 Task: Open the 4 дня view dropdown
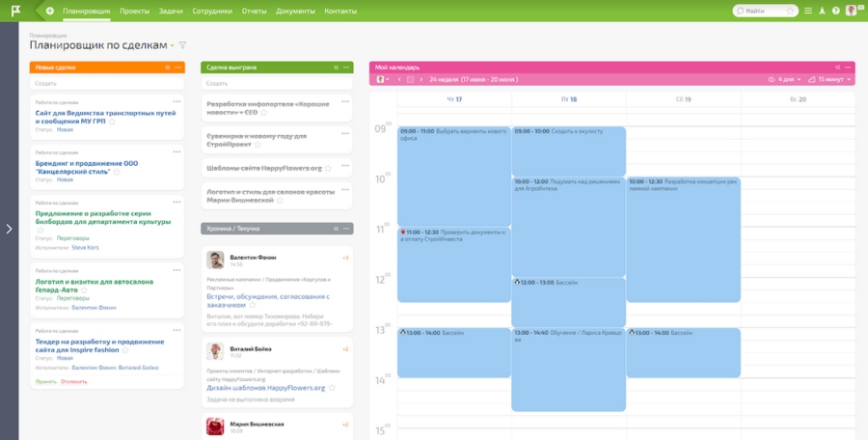pos(788,79)
